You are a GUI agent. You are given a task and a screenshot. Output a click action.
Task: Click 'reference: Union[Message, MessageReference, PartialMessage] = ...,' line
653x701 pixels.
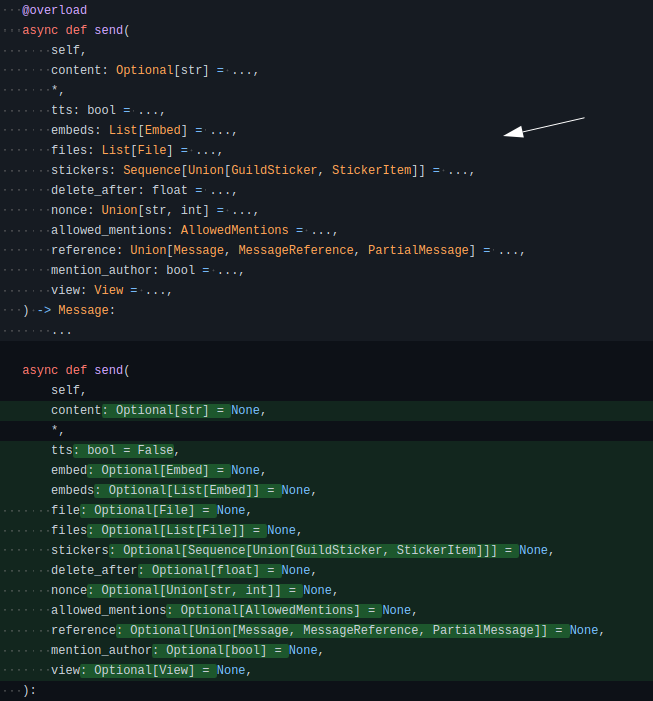pyautogui.click(x=288, y=250)
